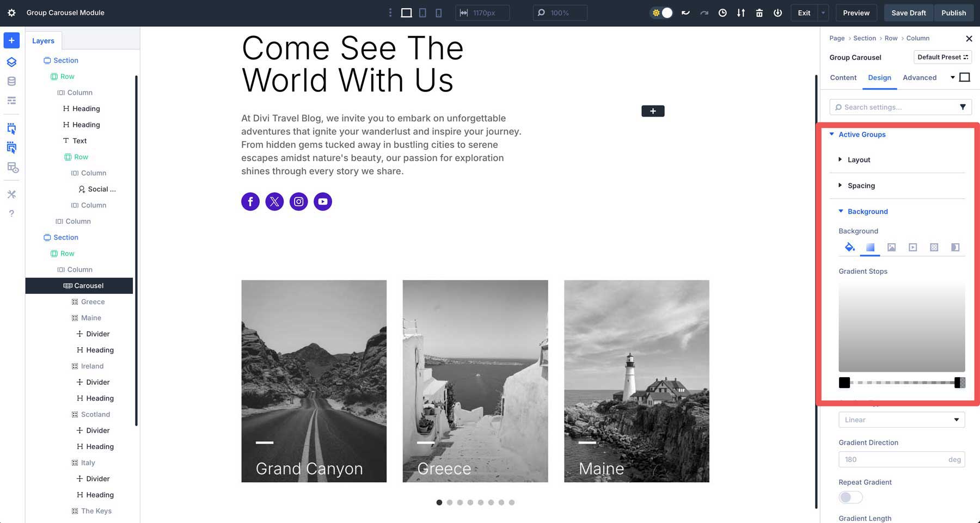Switch to the Content tab

tap(843, 78)
